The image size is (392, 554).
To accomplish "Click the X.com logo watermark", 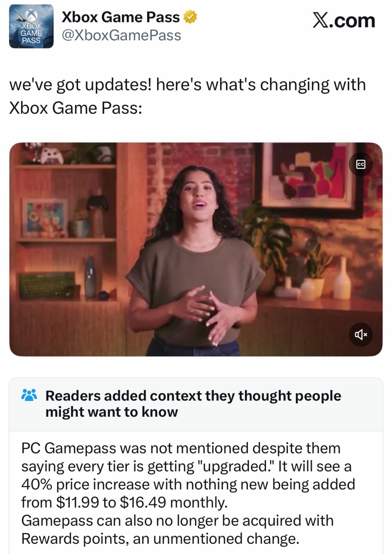I will 344,21.
